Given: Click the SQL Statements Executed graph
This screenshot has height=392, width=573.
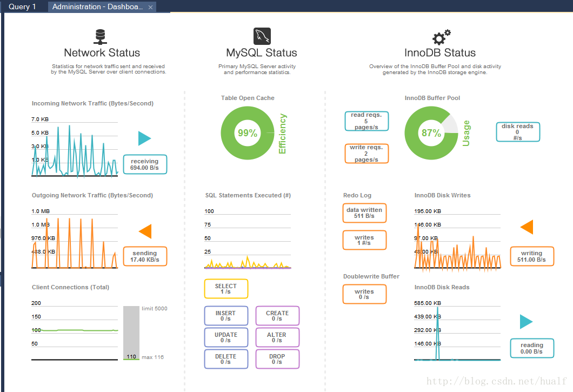Looking at the screenshot, I should click(248, 240).
